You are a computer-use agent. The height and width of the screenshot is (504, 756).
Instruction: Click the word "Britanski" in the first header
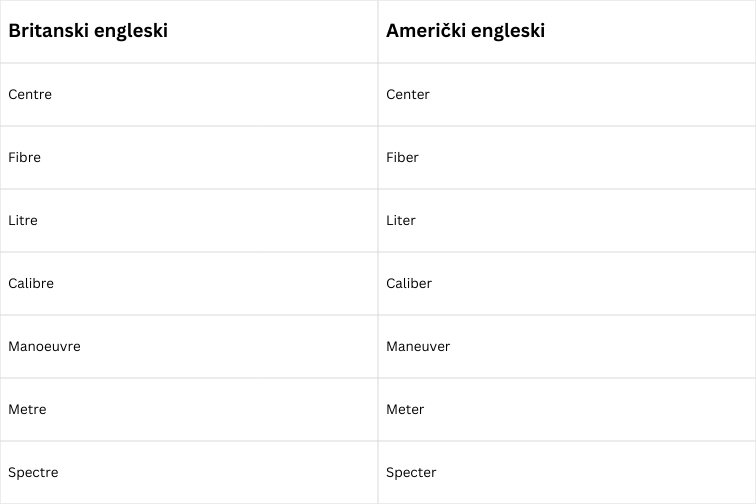[47, 30]
